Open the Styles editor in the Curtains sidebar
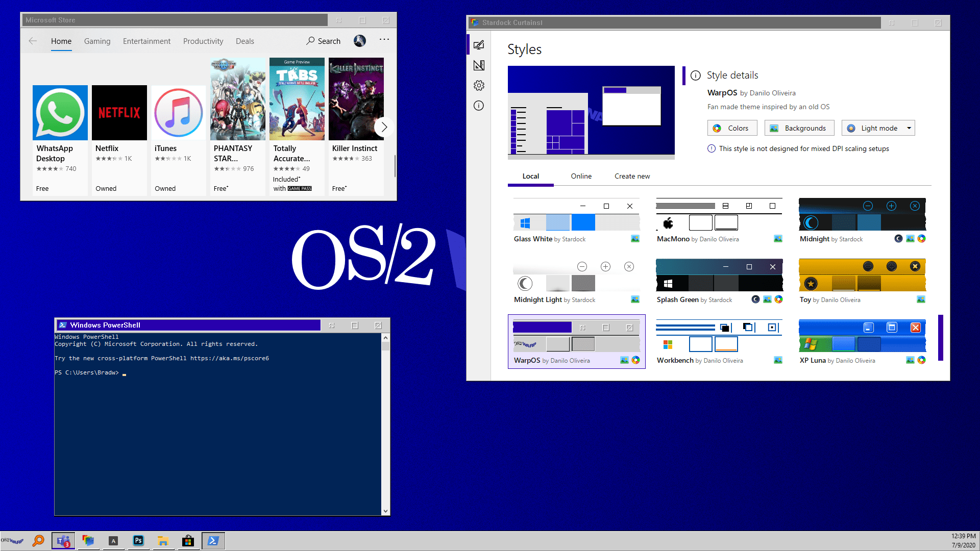 point(478,45)
